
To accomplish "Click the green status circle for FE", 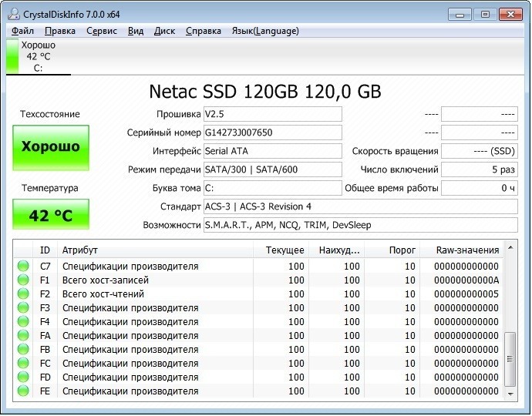I will coord(23,391).
